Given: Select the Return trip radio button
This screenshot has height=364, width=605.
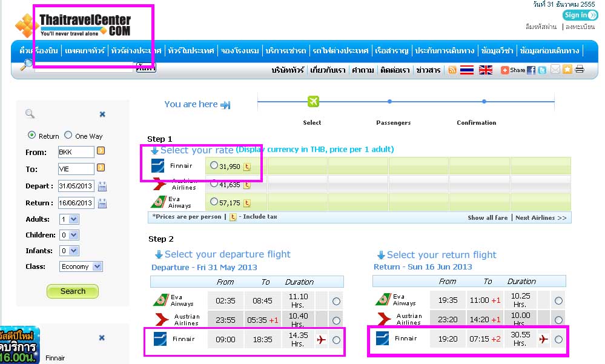Looking at the screenshot, I should (x=31, y=135).
